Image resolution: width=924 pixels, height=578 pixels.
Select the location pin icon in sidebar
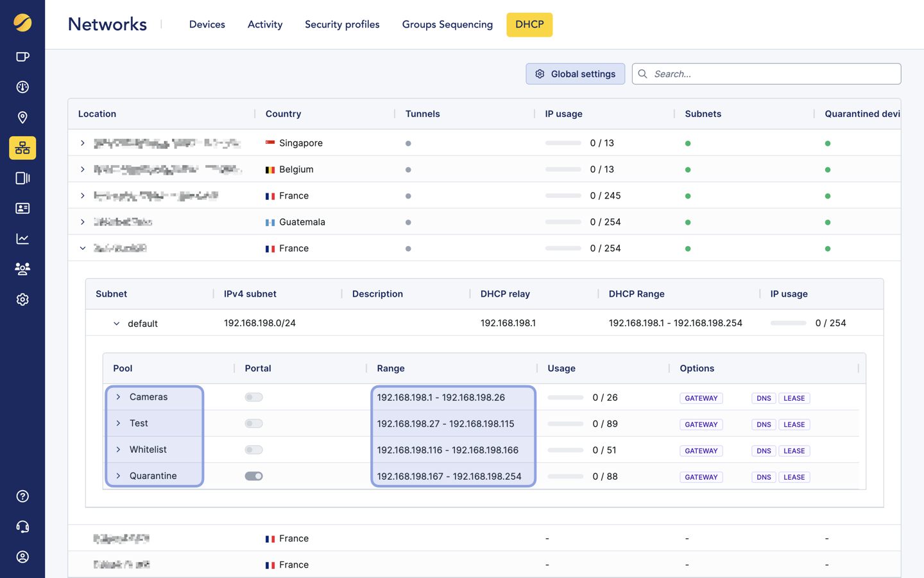(x=22, y=118)
